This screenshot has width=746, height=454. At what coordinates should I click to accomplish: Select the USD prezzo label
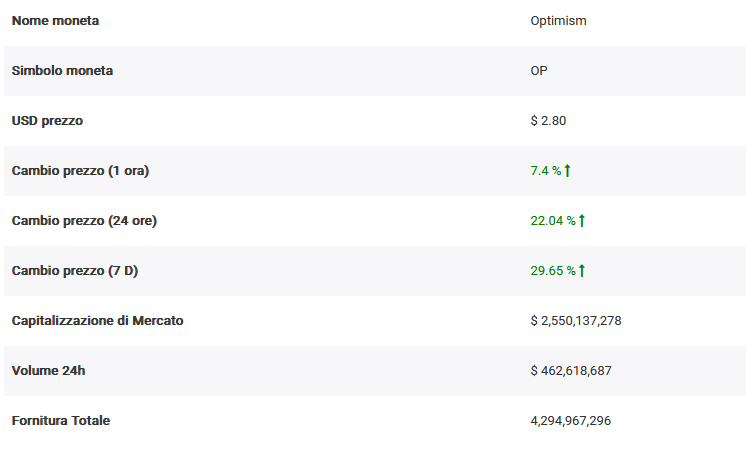[x=47, y=121]
